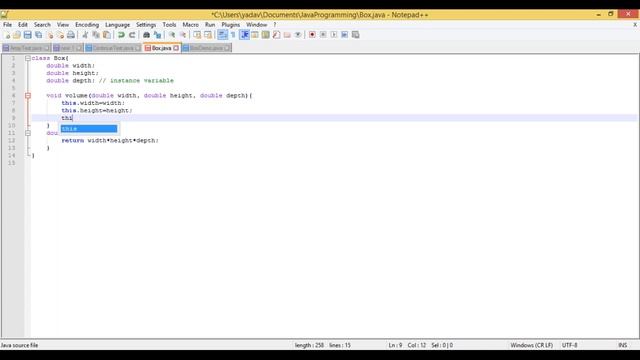Viewport: 640px width, 360px height.
Task: Open the Plugins menu
Action: coord(231,25)
